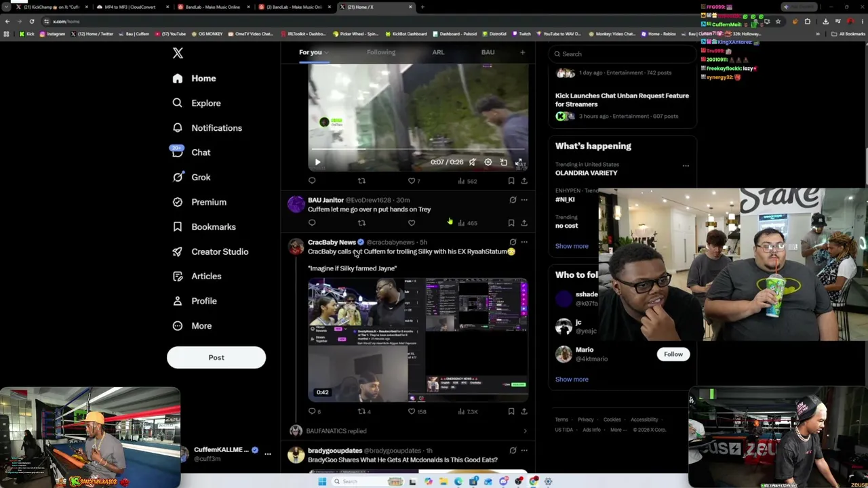Screen dimensions: 868x488
Task: Follow Mario in Who to follow
Action: (x=673, y=354)
